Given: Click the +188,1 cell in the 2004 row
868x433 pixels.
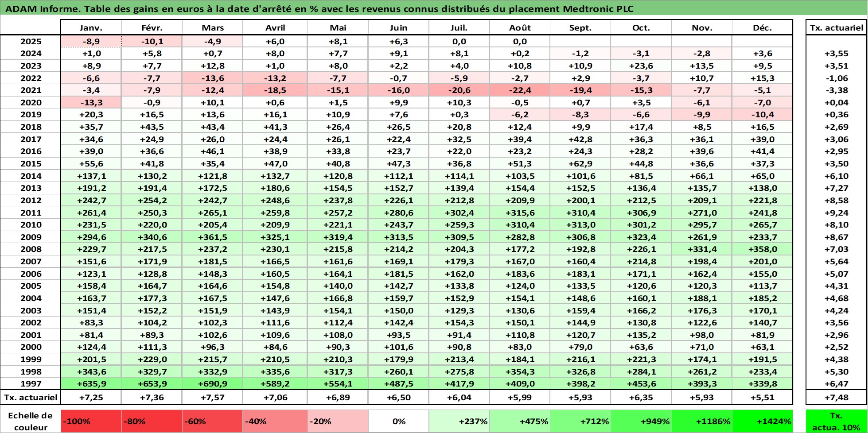Looking at the screenshot, I should point(701,298).
